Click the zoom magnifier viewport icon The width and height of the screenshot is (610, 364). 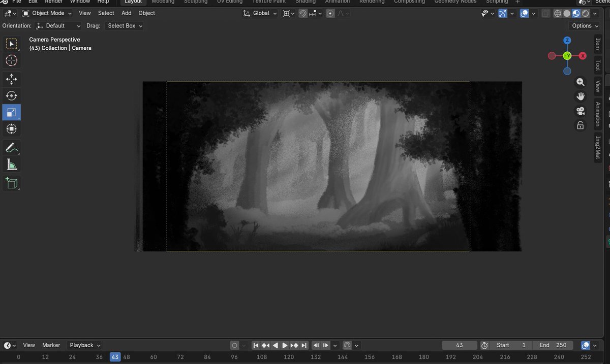click(x=581, y=82)
